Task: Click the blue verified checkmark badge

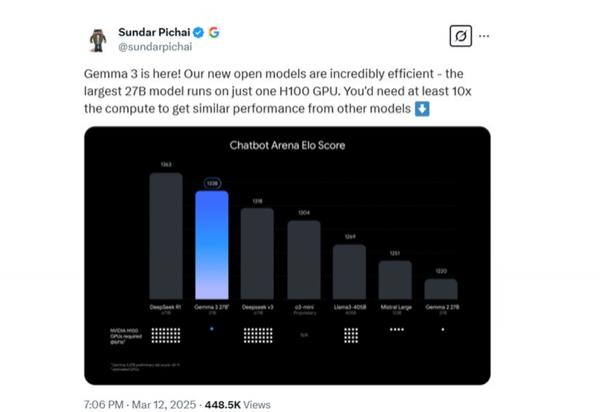Action: click(x=198, y=32)
